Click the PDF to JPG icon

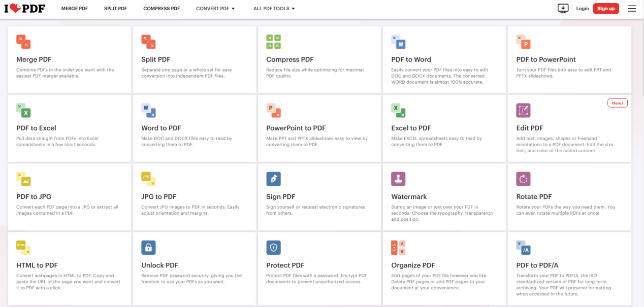(x=23, y=179)
